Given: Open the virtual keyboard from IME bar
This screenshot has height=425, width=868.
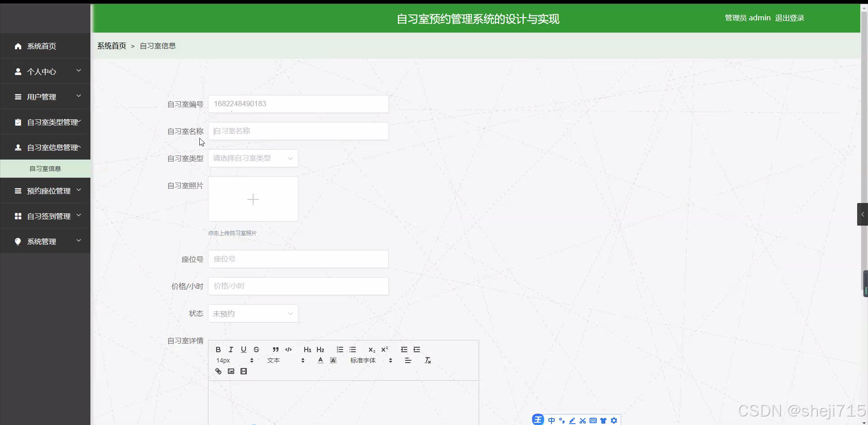Looking at the screenshot, I should (x=594, y=420).
